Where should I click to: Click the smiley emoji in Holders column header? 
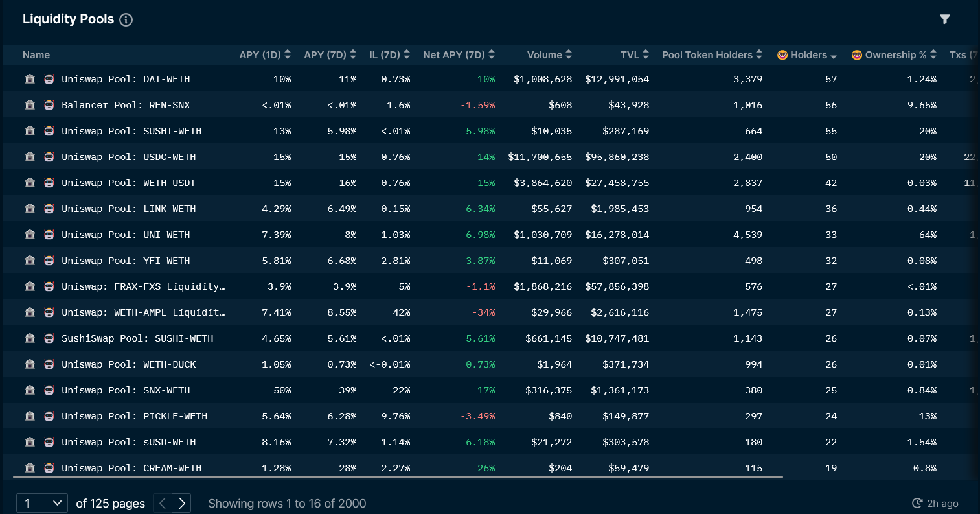(x=782, y=55)
